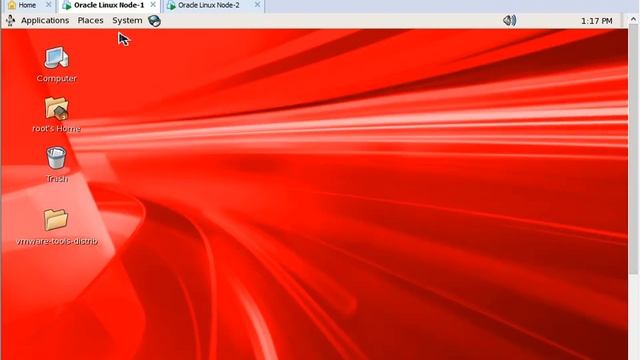The width and height of the screenshot is (640, 360).
Task: Open the Trash icon on desktop
Action: [56, 158]
